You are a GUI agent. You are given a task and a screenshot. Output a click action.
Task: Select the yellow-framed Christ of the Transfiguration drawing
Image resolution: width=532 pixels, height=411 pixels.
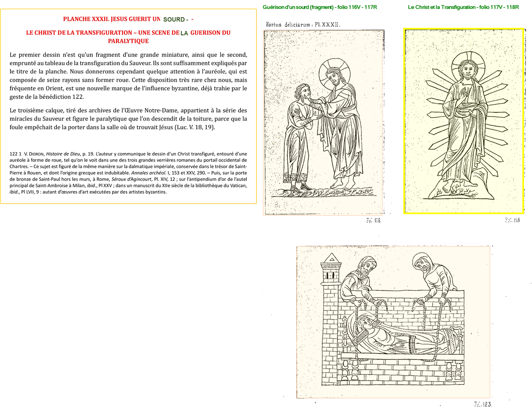point(464,121)
